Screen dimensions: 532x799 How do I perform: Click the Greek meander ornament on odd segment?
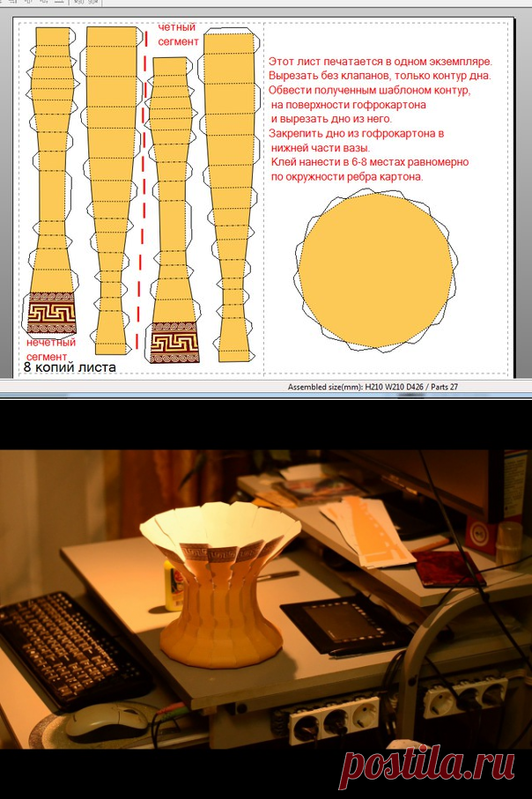point(51,312)
